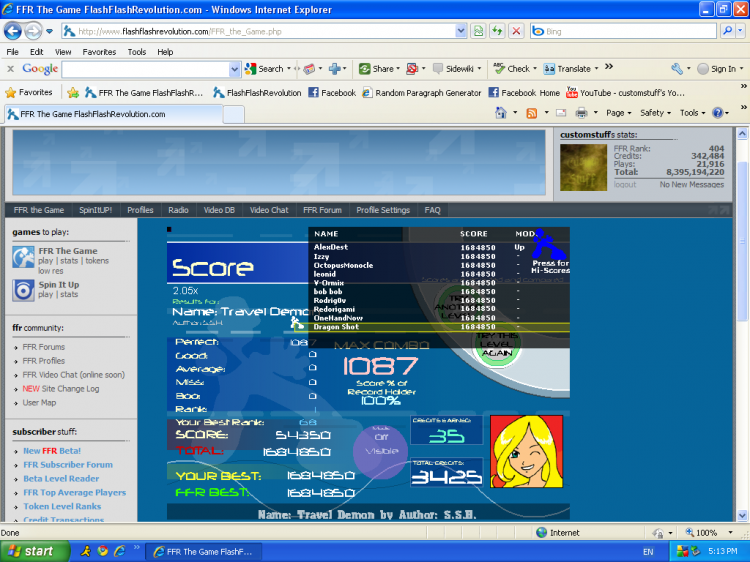Viewport: 750px width, 562px height.
Task: Click the IE Back navigation button
Action: click(17, 31)
